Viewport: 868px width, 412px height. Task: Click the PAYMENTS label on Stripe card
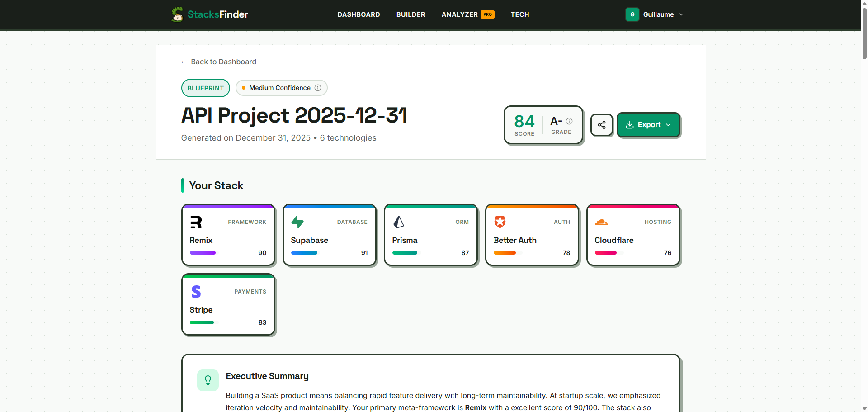250,292
